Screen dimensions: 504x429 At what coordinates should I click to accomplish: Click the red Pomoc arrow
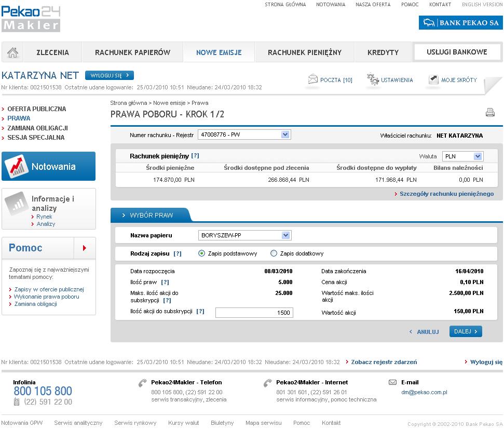coord(85,248)
